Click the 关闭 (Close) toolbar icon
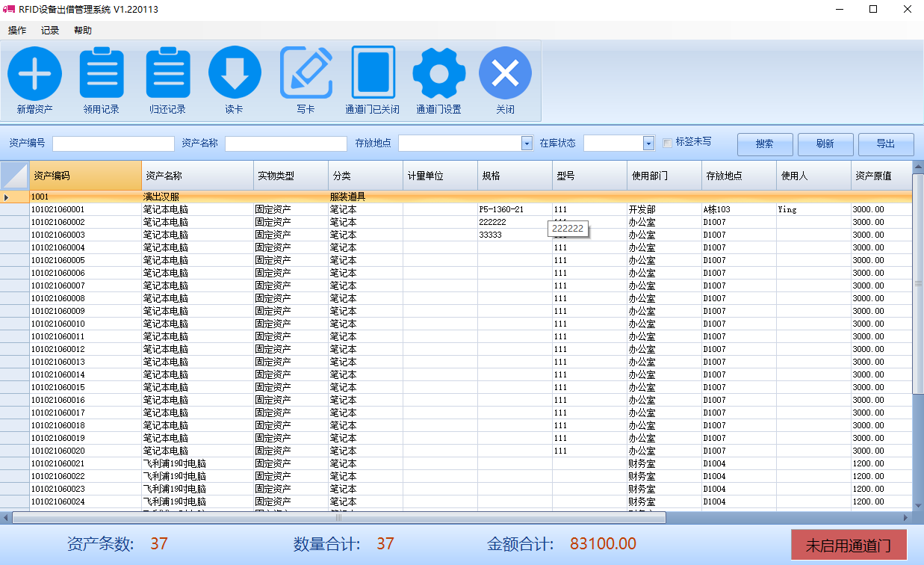 coord(505,72)
